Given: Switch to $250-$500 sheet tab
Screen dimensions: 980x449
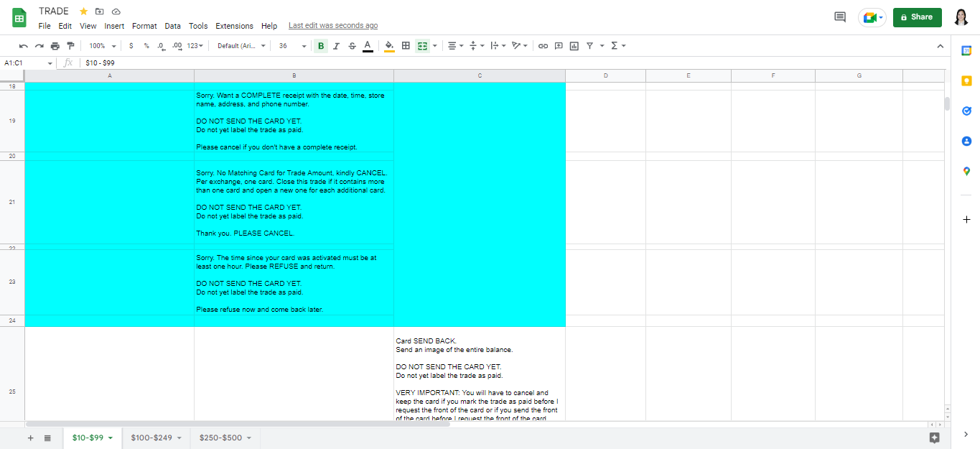Looking at the screenshot, I should click(225, 438).
